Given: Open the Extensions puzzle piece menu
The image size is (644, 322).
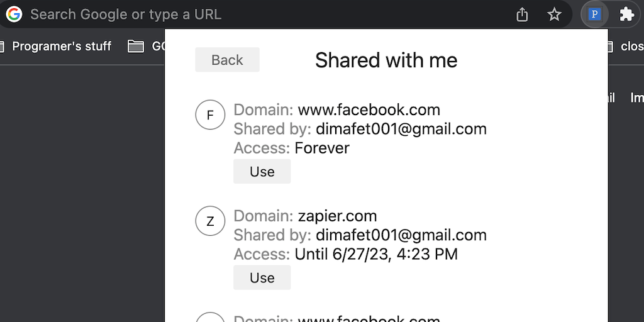Looking at the screenshot, I should [626, 14].
